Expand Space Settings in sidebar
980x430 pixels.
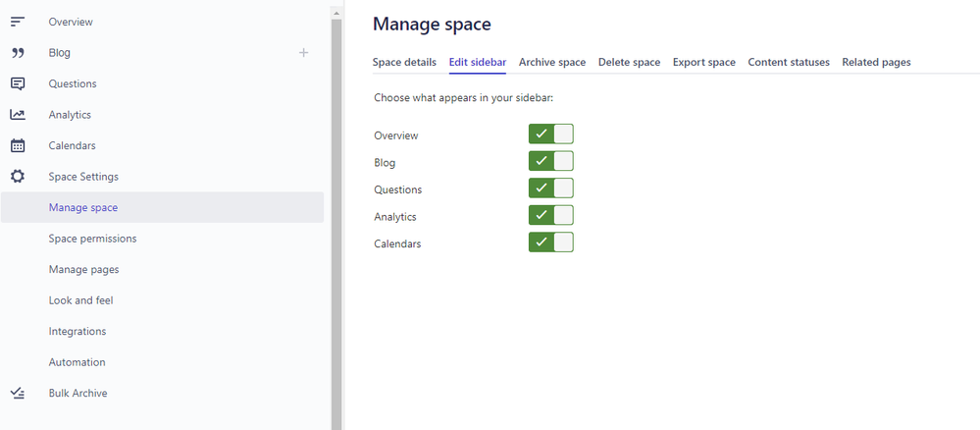83,177
